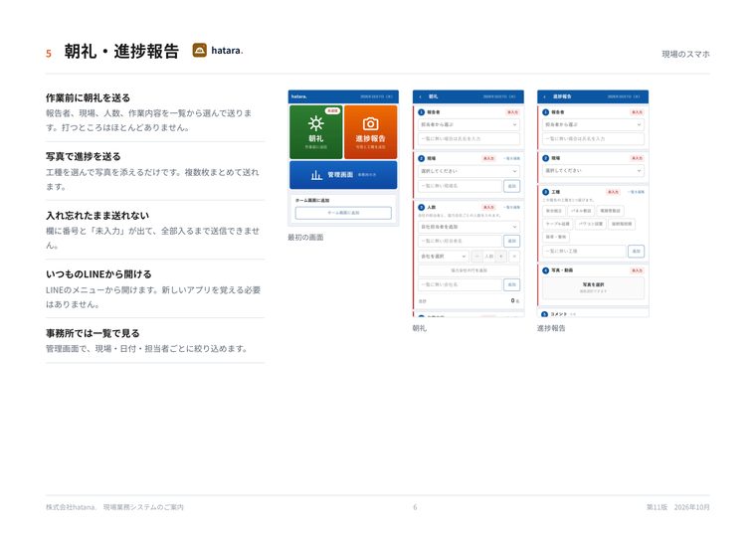The width and height of the screenshot is (756, 534).
Task: Click 追加 next to the 会社名 field
Action: point(512,284)
